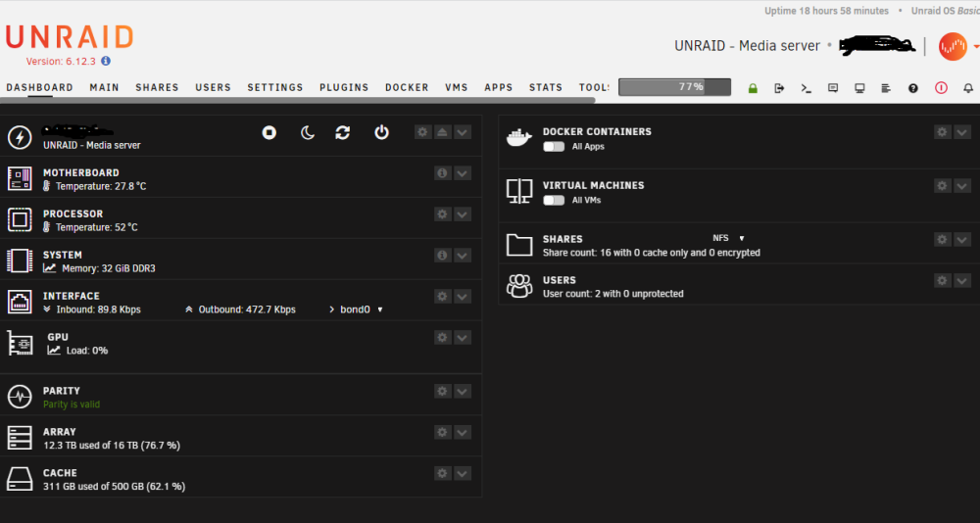Click the sleep moon icon
This screenshot has width=980, height=523.
tap(307, 132)
